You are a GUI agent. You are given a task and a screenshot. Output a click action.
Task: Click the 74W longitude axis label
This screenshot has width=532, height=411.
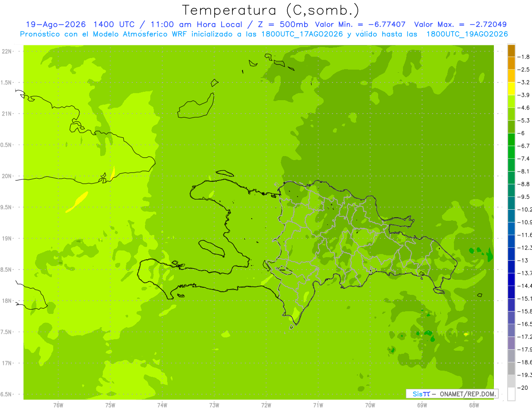tap(162, 405)
